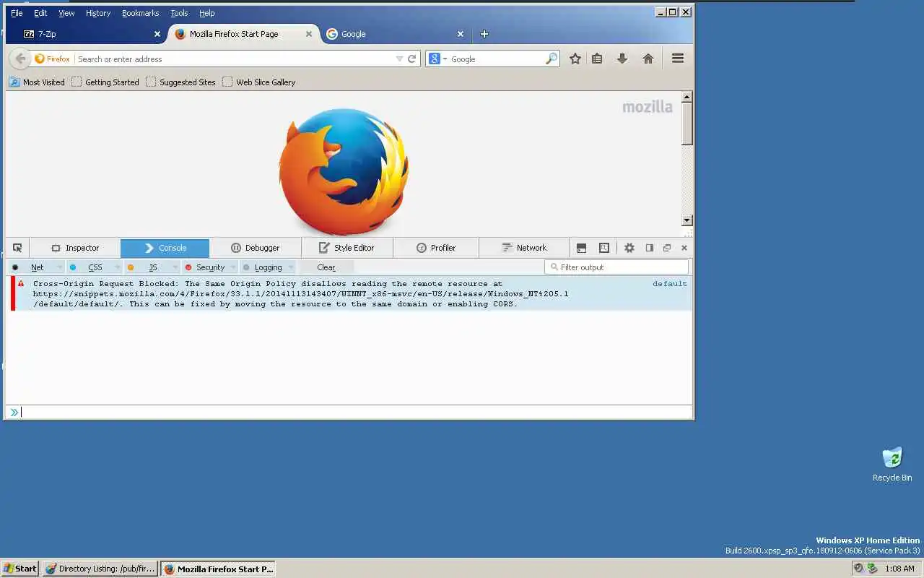Image resolution: width=924 pixels, height=578 pixels.
Task: Expand the CSS filter dropdown arrow
Action: coord(116,267)
